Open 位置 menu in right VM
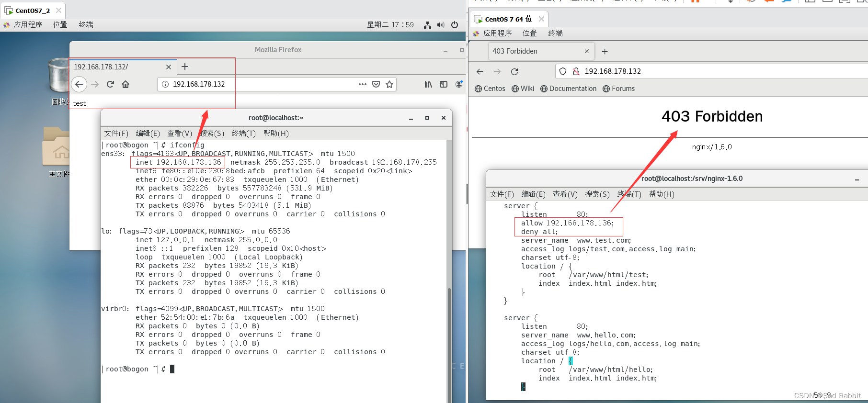Screen dimensions: 868x403 click(529, 34)
